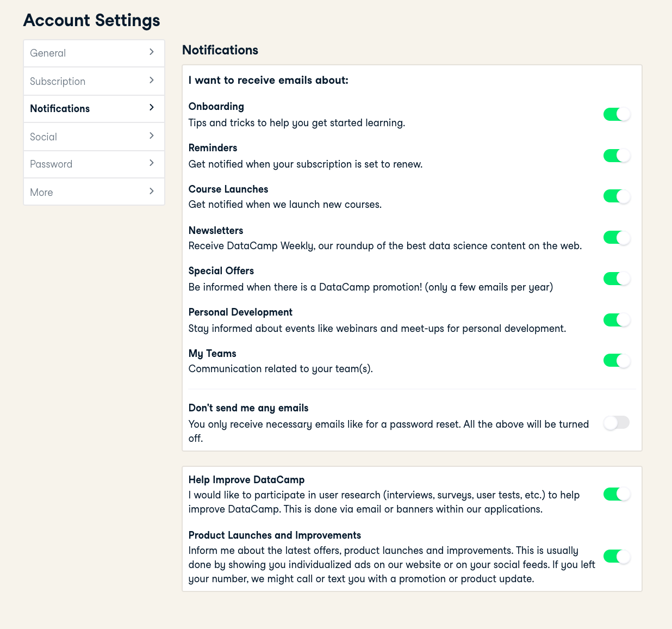Image resolution: width=672 pixels, height=629 pixels.
Task: Click the chevron arrow beside General
Action: click(x=152, y=52)
